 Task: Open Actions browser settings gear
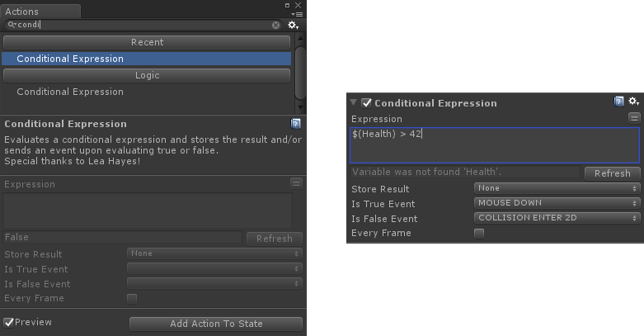pos(293,25)
